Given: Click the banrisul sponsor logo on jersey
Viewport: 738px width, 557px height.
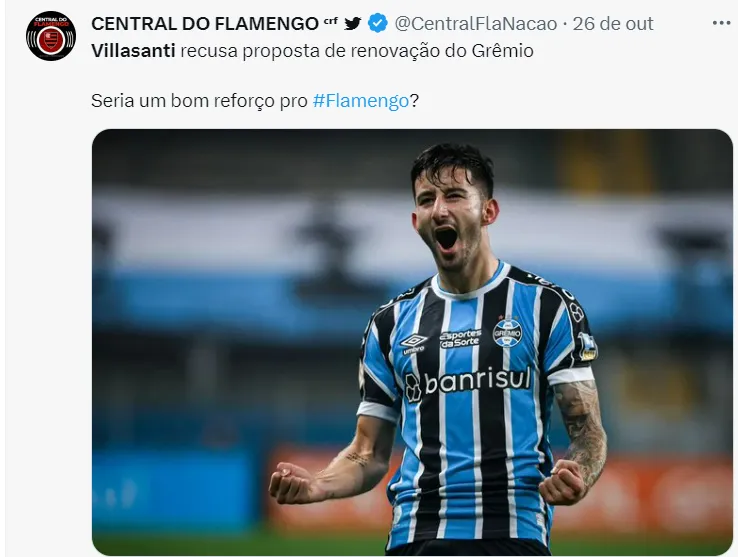Looking at the screenshot, I should (x=468, y=381).
